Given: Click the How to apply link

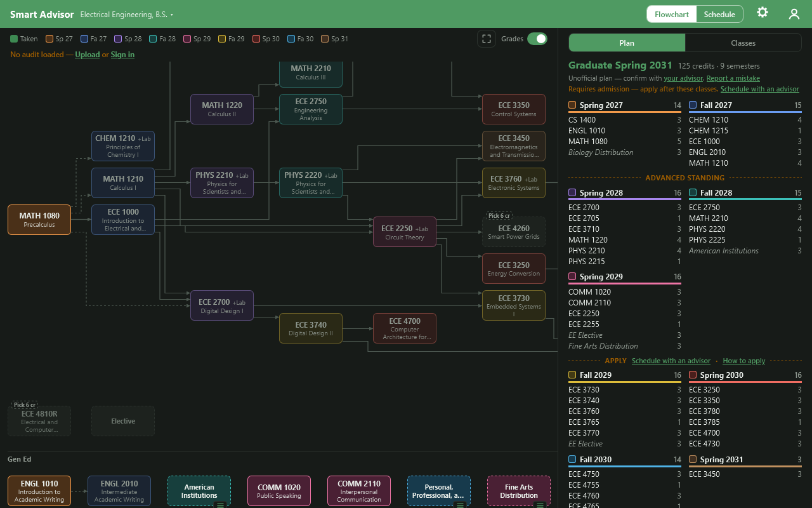Looking at the screenshot, I should (x=744, y=361).
